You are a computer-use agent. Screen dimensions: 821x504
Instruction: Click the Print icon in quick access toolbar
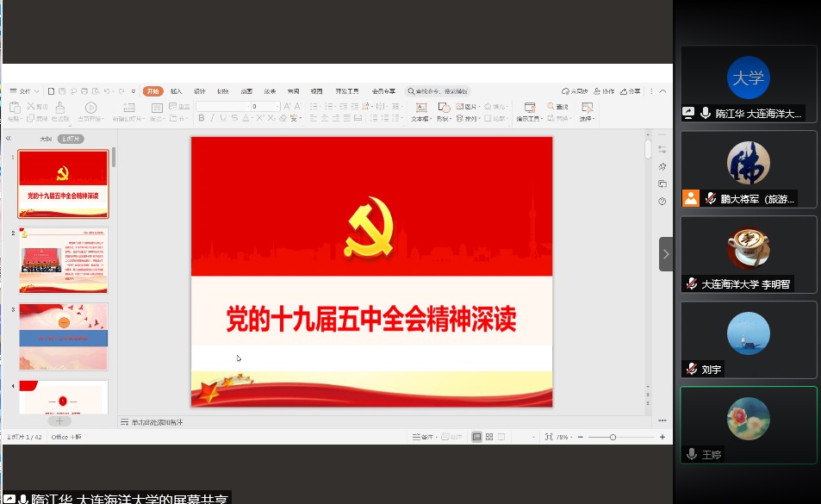click(84, 90)
